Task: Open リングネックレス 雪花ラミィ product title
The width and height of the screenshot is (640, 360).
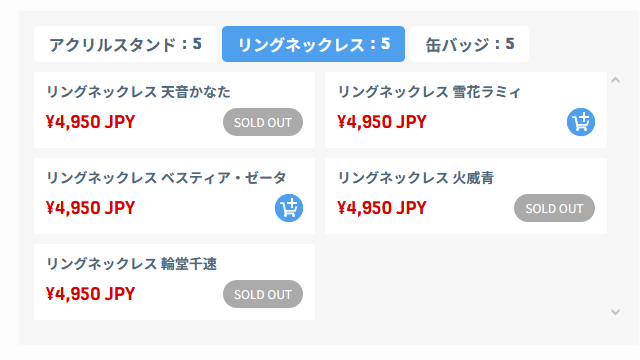Action: tap(429, 92)
